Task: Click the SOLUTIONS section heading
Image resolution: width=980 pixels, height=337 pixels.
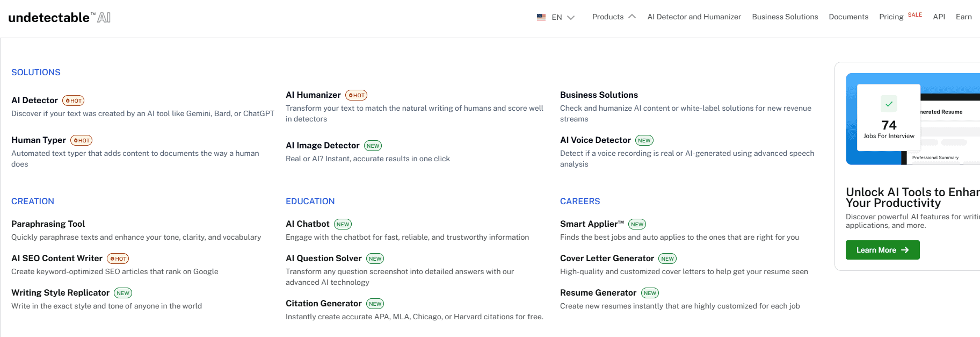Action: click(x=35, y=72)
